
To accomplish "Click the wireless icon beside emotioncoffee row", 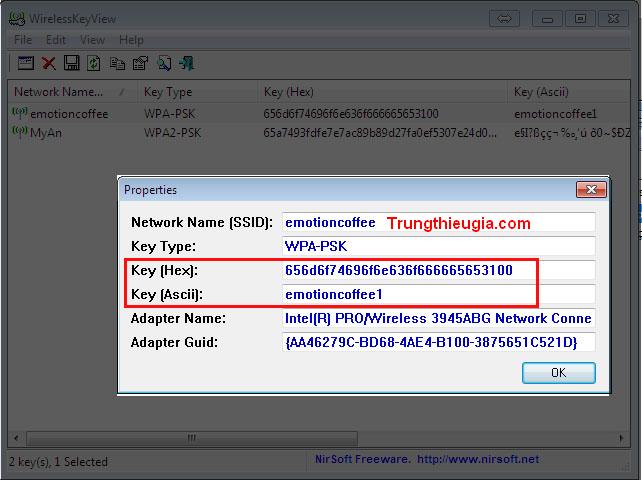I will [x=20, y=112].
